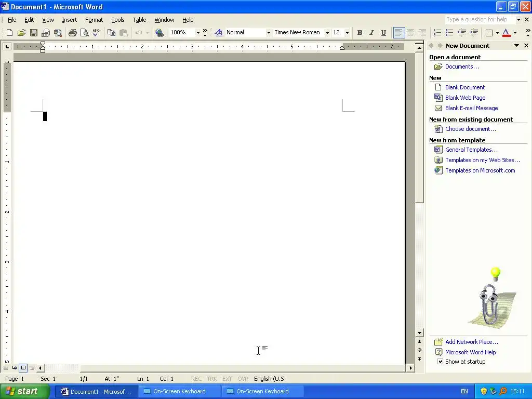Image resolution: width=532 pixels, height=399 pixels.
Task: Toggle underline formatting
Action: 383,33
